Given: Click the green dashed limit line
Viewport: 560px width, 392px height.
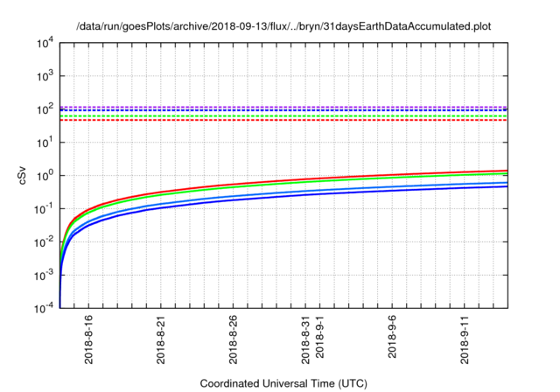Looking at the screenshot, I should tap(283, 116).
